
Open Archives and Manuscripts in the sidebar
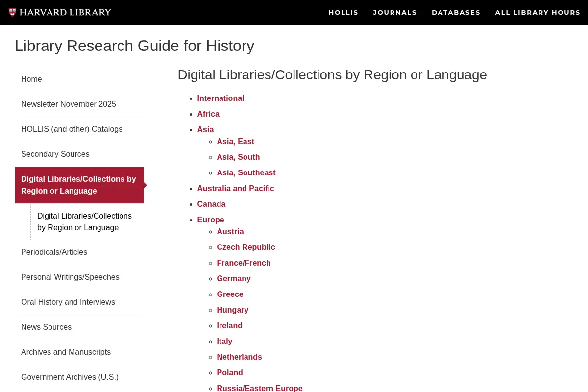pos(79,352)
